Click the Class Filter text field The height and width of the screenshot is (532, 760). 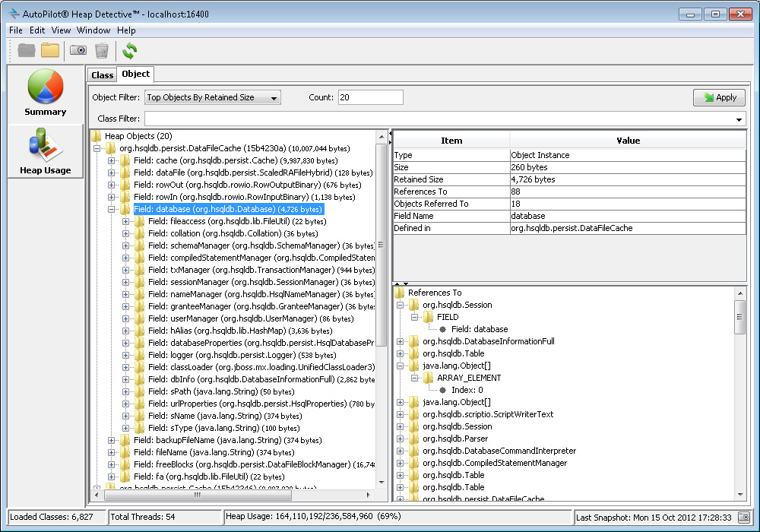point(439,119)
